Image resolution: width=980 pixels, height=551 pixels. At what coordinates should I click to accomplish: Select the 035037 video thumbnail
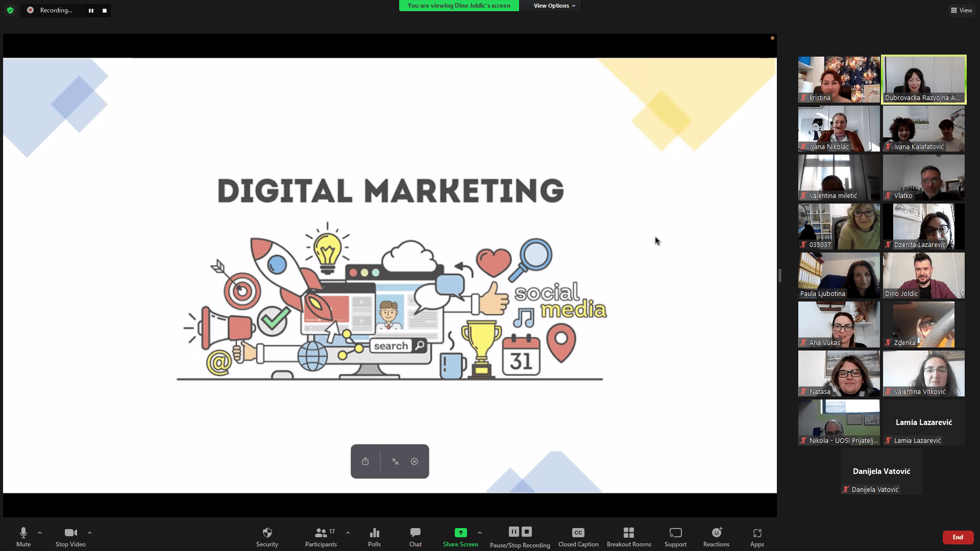point(839,226)
